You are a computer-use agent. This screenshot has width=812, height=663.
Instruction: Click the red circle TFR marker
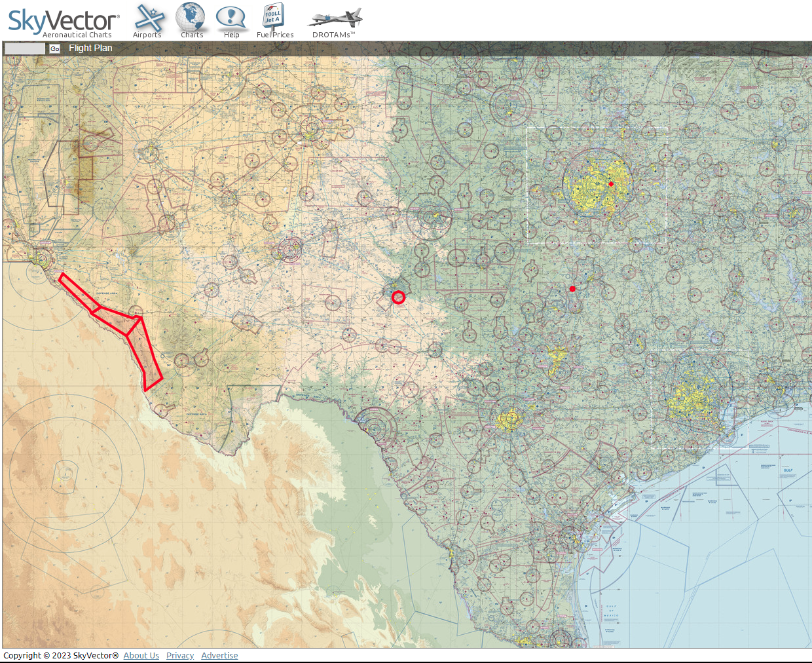(398, 297)
